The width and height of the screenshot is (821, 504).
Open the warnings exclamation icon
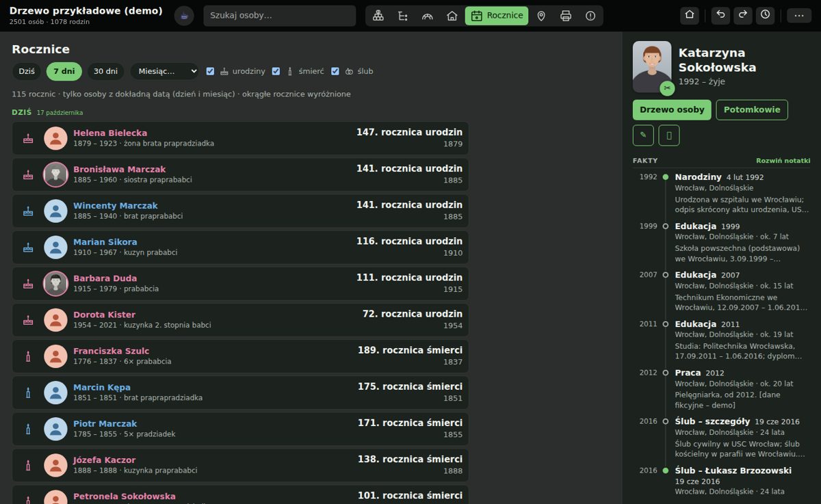pyautogui.click(x=590, y=16)
